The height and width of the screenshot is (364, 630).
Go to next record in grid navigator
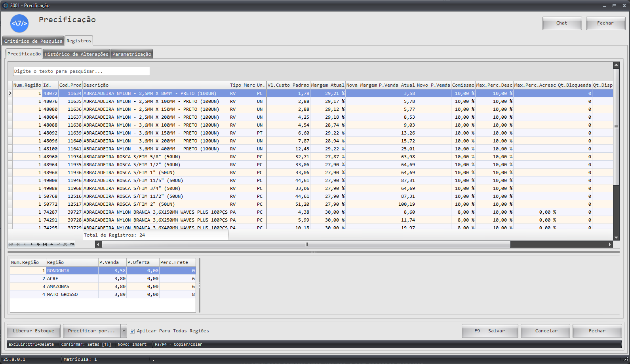32,245
